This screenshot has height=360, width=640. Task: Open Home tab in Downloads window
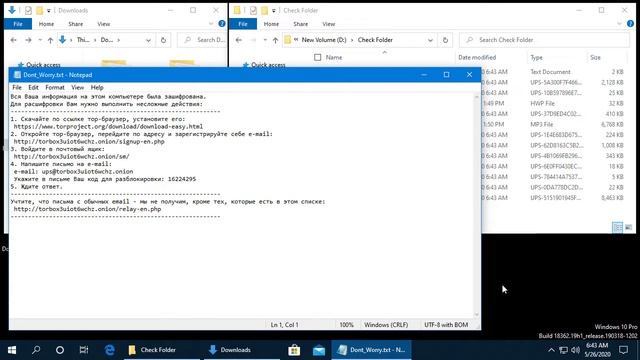[46, 24]
